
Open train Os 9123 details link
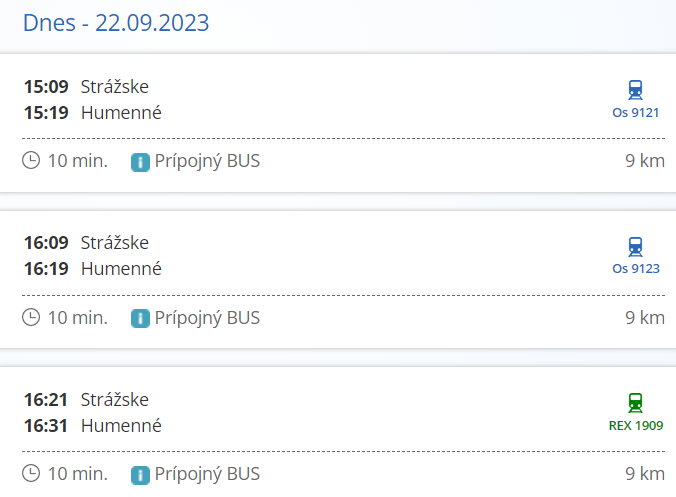pos(636,268)
